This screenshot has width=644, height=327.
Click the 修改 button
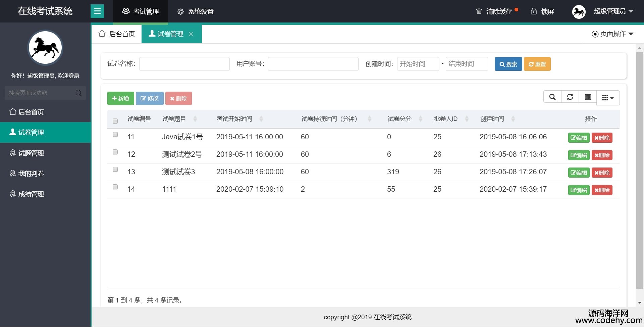(x=150, y=98)
